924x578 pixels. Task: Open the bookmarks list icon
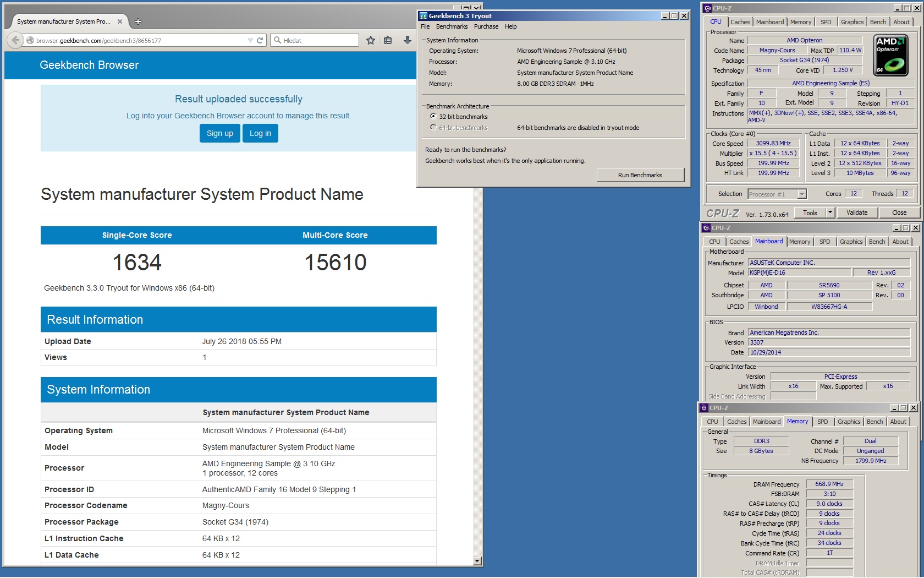[388, 40]
